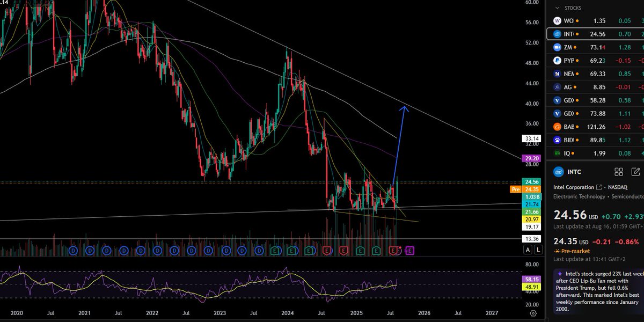Click the 21.74 blue price label

531,204
